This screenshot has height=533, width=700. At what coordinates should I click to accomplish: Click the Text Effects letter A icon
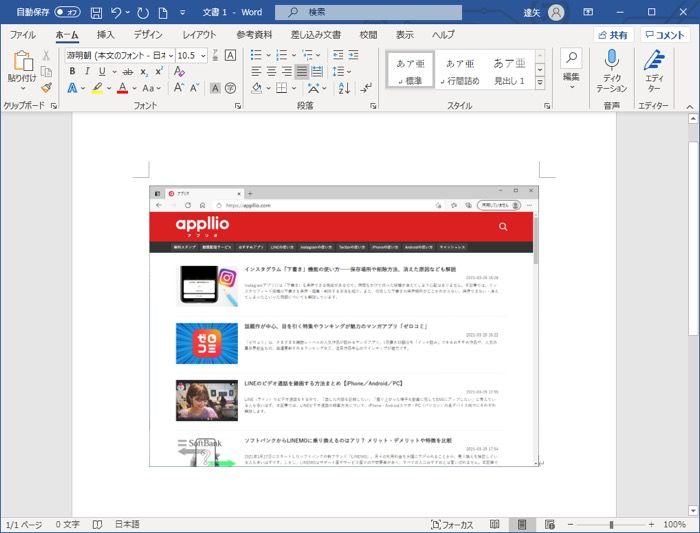click(72, 88)
